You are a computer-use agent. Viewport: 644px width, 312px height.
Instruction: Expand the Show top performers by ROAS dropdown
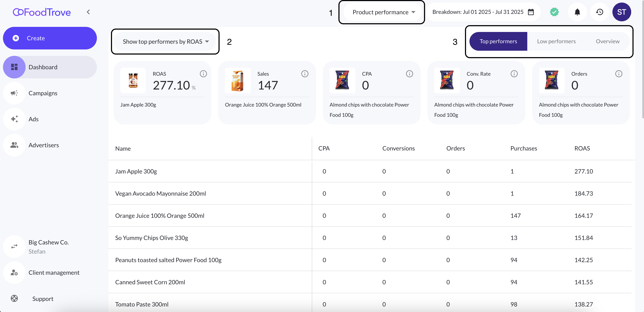pyautogui.click(x=165, y=41)
